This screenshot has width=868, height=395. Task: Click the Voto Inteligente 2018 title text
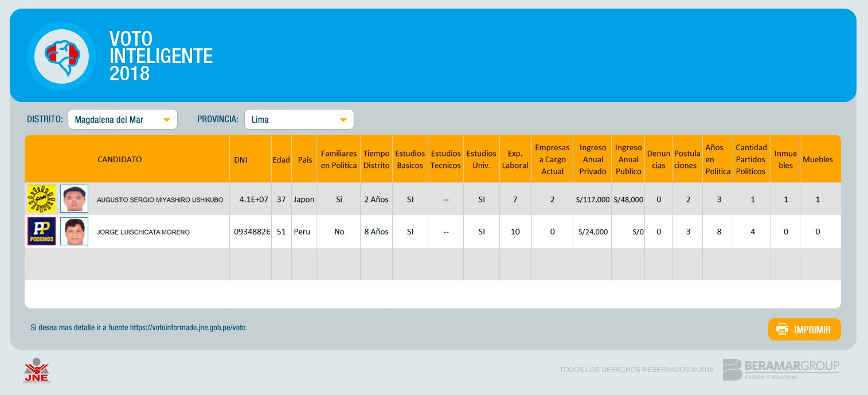pos(161,56)
